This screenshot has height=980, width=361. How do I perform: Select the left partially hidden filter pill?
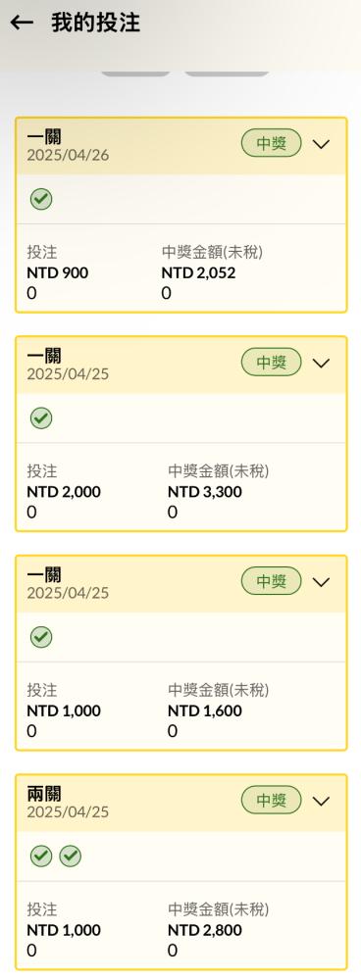135,73
